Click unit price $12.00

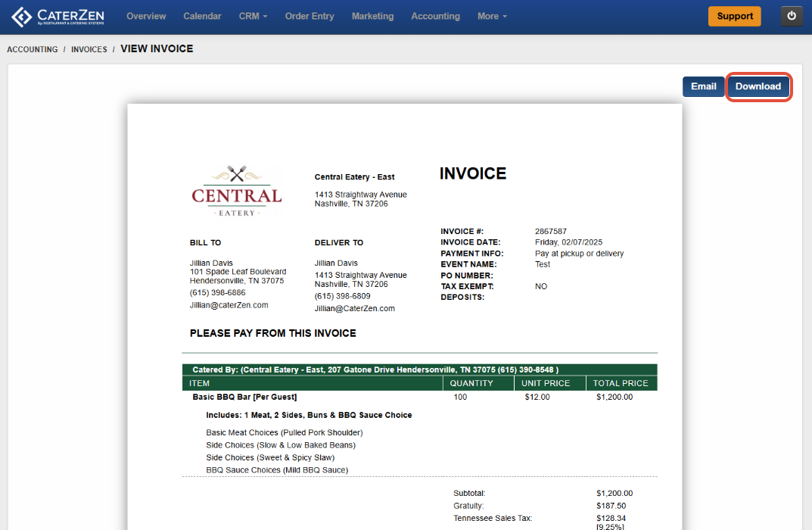point(537,397)
